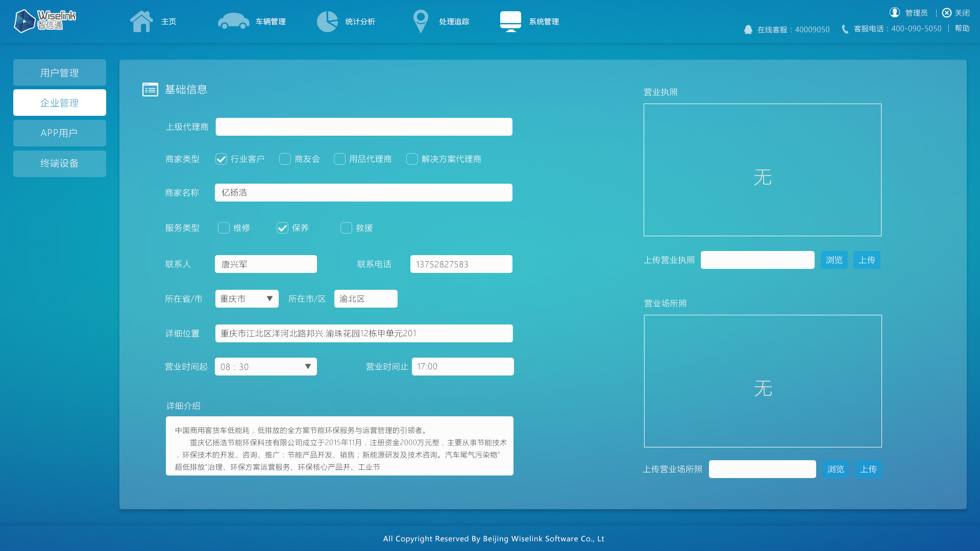The height and width of the screenshot is (551, 980).
Task: Open the 系统管理 monitor icon
Action: coord(510,21)
